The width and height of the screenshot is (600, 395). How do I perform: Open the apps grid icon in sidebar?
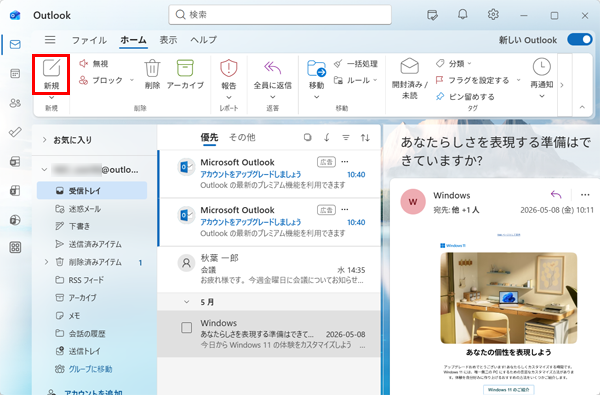(x=15, y=248)
